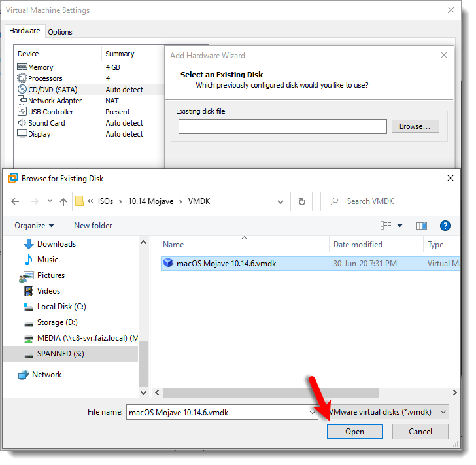Click the MEDIA network drive icon
Screen dimensions: 476x465
(x=29, y=339)
